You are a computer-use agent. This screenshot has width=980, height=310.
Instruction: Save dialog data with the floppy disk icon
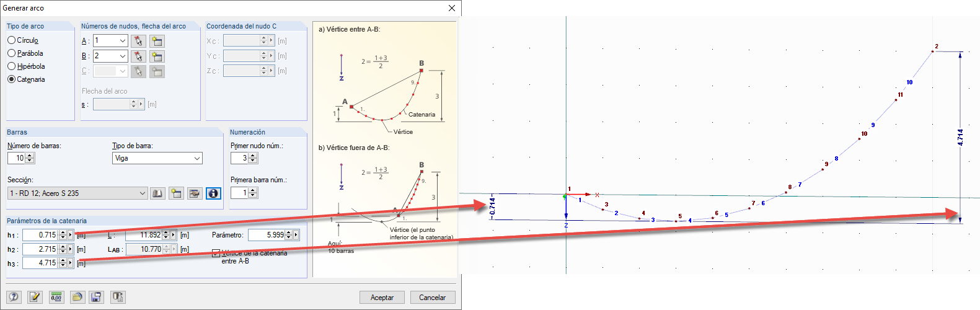(96, 297)
